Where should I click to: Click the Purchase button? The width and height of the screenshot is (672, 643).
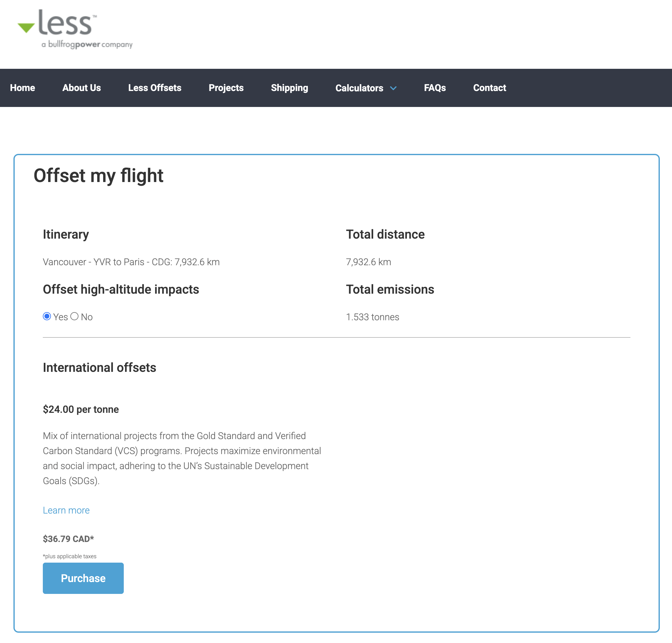pyautogui.click(x=83, y=578)
